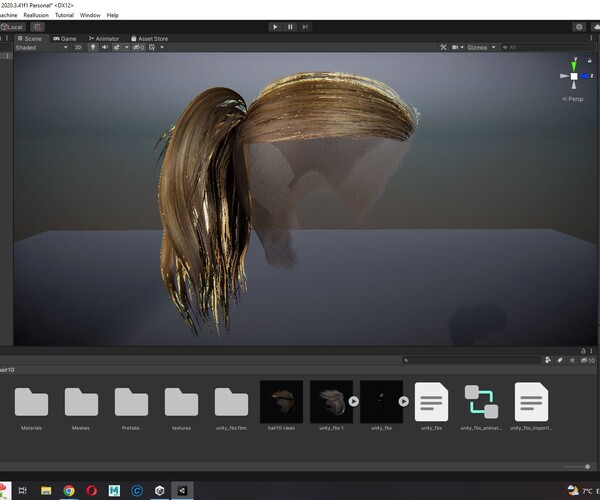Toggle Gizmos button
Viewport: 600px width, 500px height.
[477, 47]
